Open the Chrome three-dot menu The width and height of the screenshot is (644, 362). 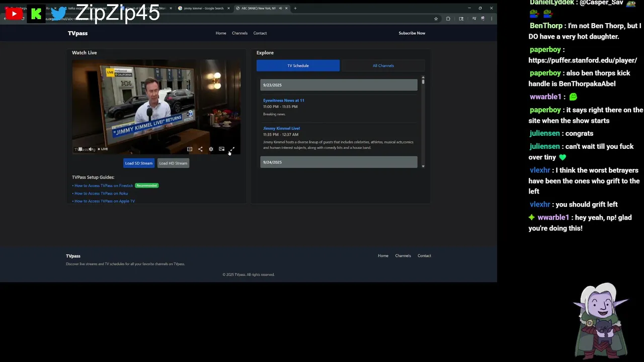pos(492,19)
